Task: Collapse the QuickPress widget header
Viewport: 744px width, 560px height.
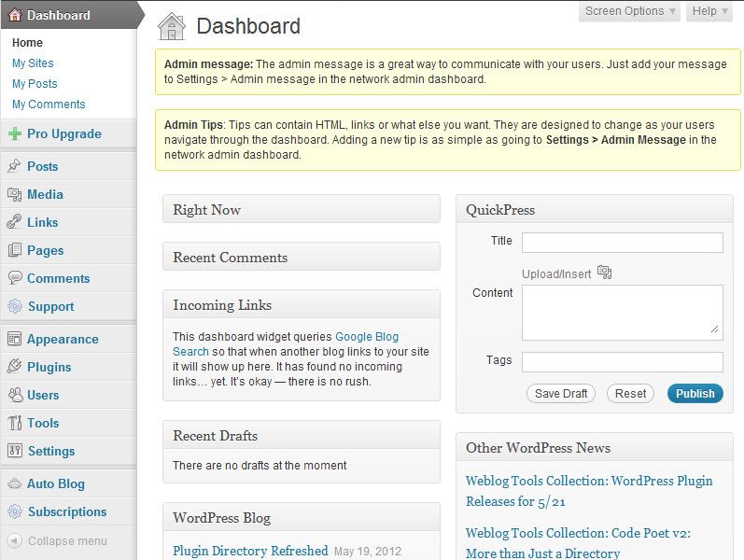Action: coord(595,209)
